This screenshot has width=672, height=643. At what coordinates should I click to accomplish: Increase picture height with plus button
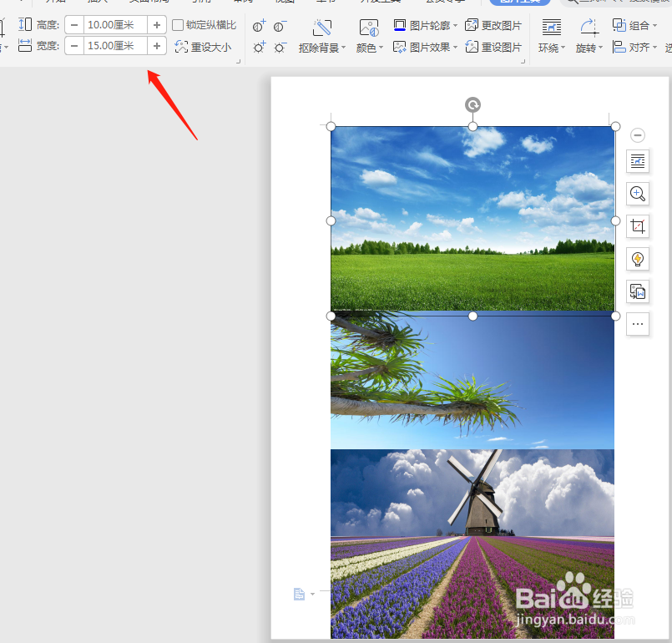click(x=157, y=25)
